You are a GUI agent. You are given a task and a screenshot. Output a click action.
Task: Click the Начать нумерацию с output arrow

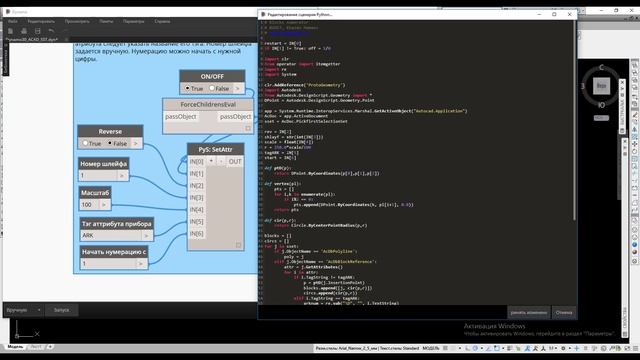click(x=140, y=264)
